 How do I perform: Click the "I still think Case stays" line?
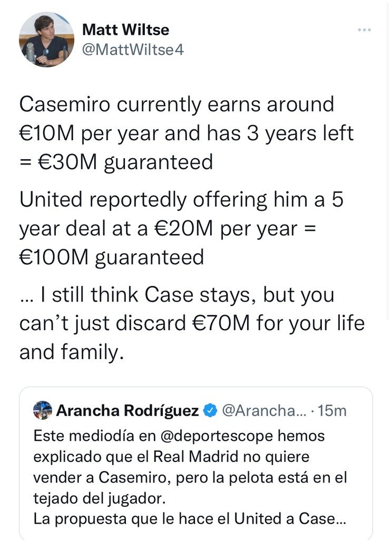pyautogui.click(x=177, y=295)
